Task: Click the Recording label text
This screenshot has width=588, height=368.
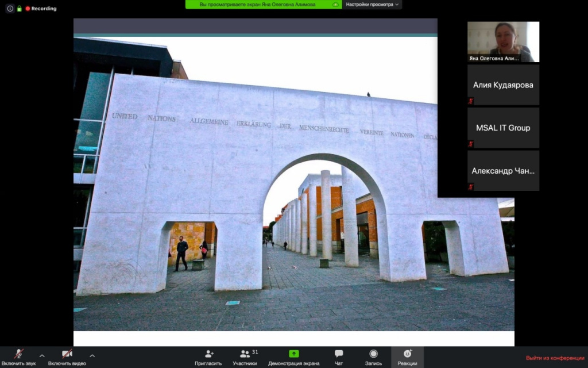Action: coord(44,8)
